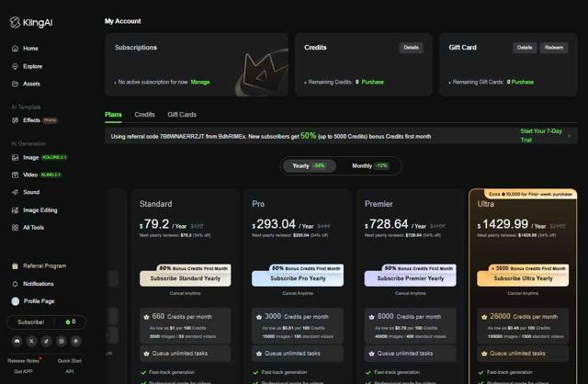Image resolution: width=588 pixels, height=384 pixels.
Task: Go to Home via its sidebar icon
Action: pyautogui.click(x=15, y=49)
